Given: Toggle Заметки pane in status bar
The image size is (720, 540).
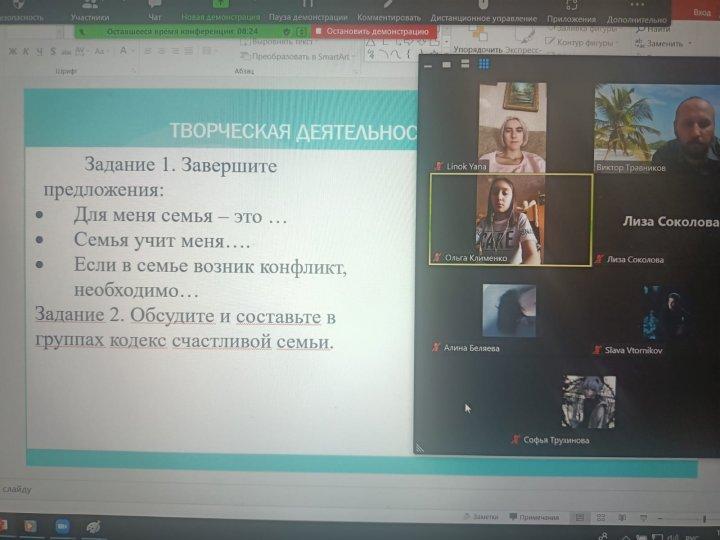Looking at the screenshot, I should click(x=481, y=517).
